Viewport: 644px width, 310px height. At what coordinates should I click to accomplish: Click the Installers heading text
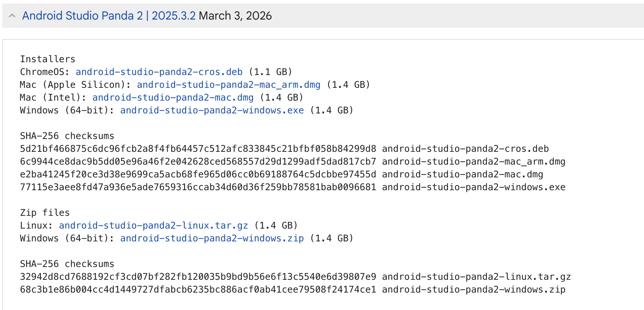point(48,59)
